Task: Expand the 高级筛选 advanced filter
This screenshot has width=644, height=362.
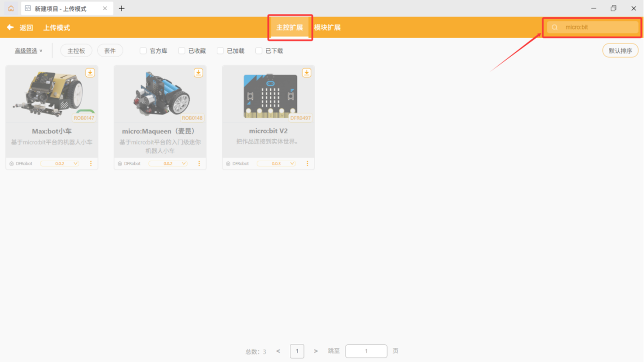Action: coord(29,51)
